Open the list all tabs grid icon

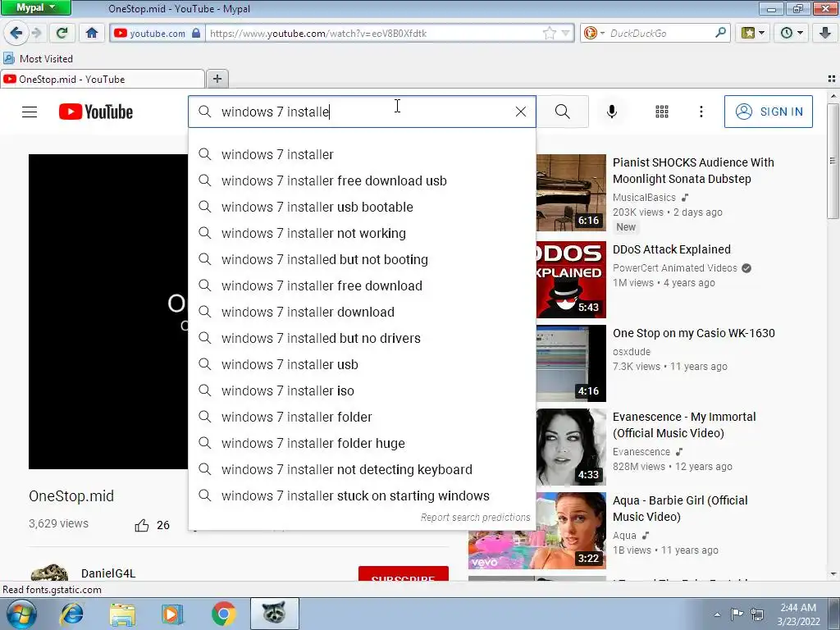(832, 79)
